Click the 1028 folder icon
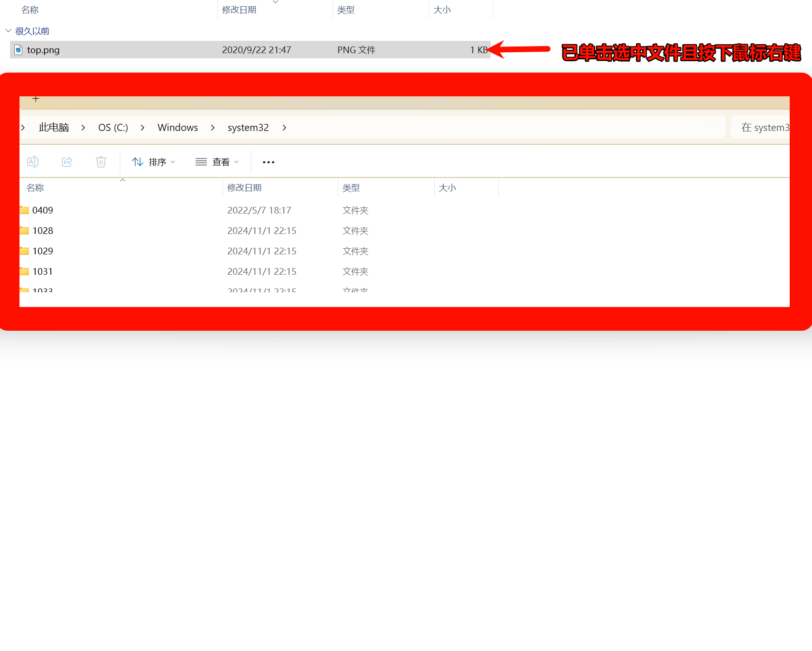 tap(24, 231)
